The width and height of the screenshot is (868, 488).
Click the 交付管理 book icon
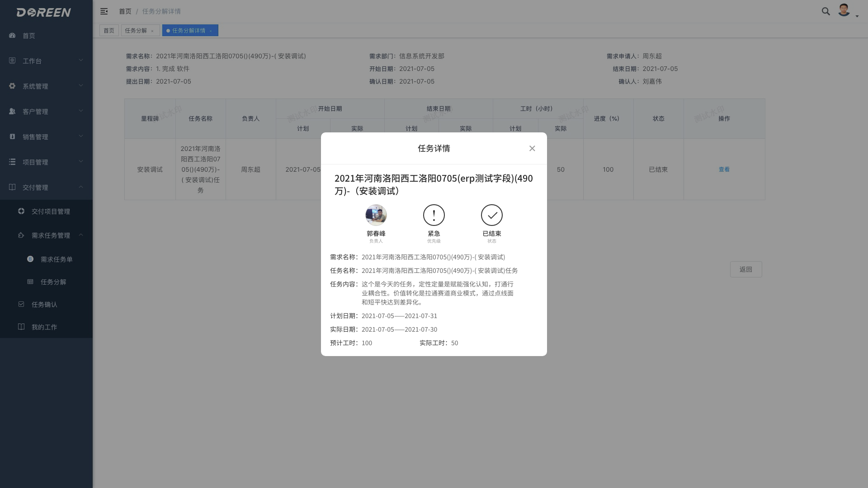point(12,187)
